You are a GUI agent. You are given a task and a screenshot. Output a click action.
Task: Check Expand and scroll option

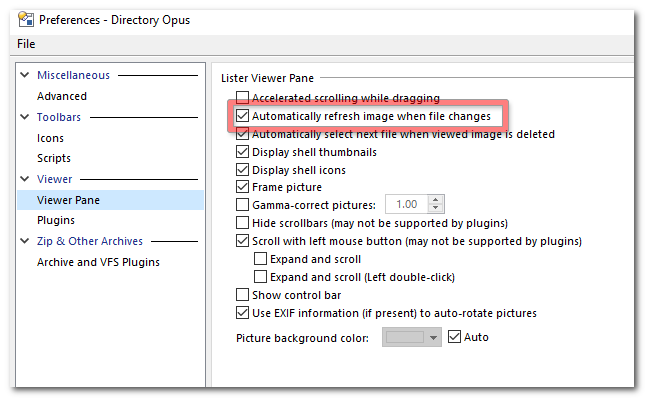click(x=260, y=259)
